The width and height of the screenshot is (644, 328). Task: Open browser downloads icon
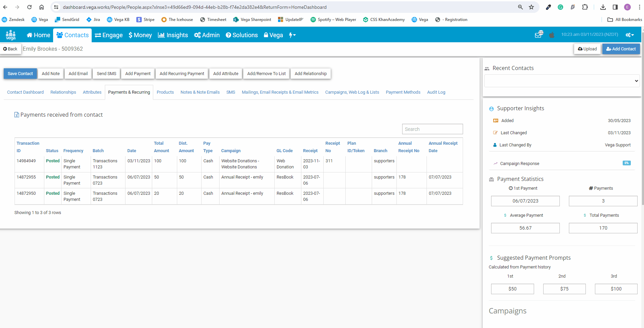(x=603, y=7)
